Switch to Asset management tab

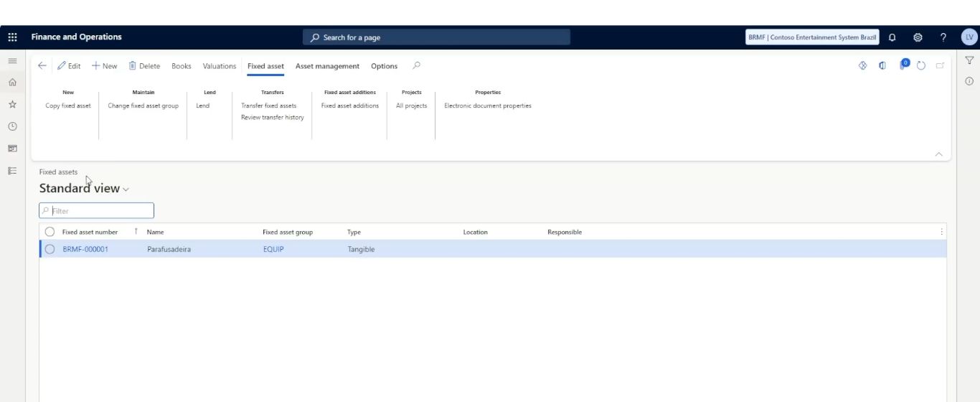[x=327, y=66]
